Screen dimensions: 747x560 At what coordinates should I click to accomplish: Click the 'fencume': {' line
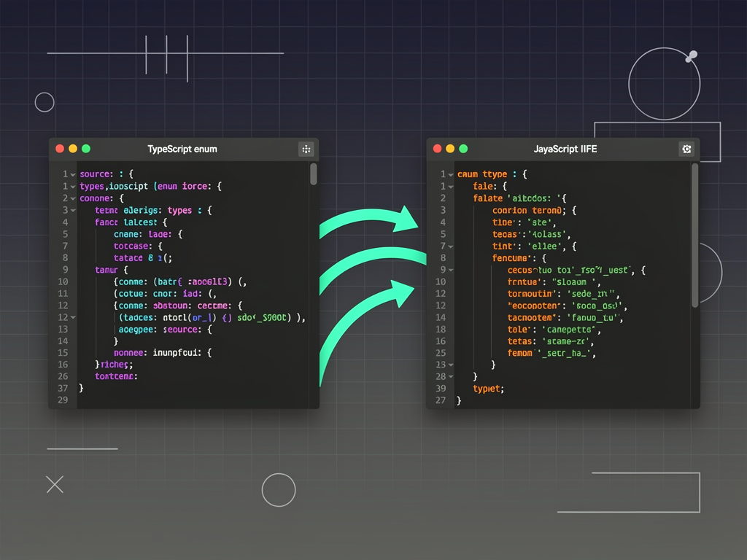tap(519, 258)
